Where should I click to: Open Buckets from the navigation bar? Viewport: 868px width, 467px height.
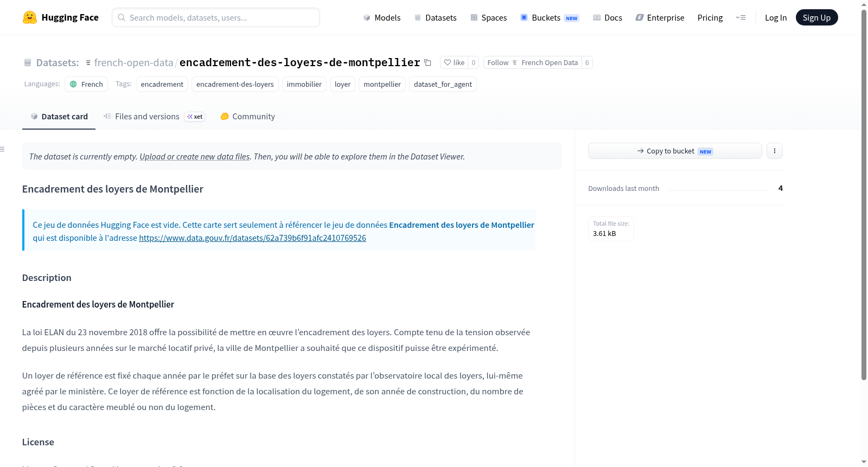point(550,17)
